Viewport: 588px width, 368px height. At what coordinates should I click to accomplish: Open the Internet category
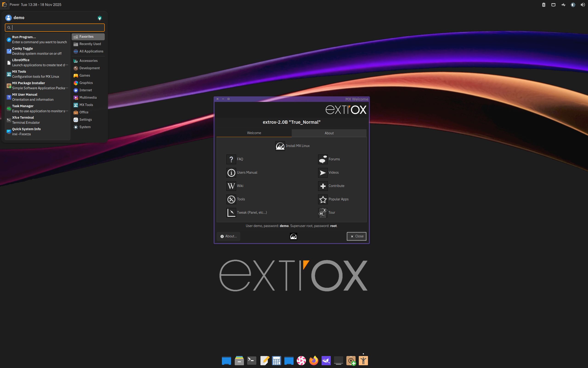coord(88,90)
